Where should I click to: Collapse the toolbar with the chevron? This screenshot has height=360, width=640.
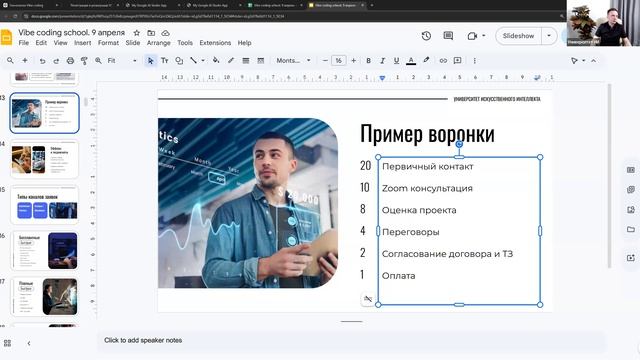[593, 60]
